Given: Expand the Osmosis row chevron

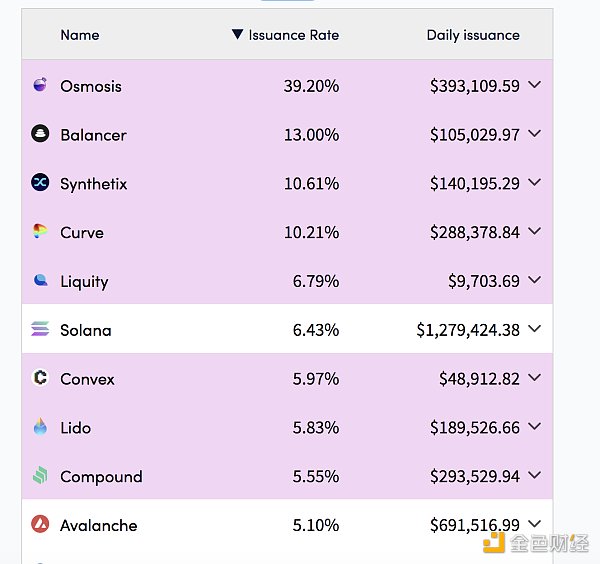Looking at the screenshot, I should tap(535, 86).
